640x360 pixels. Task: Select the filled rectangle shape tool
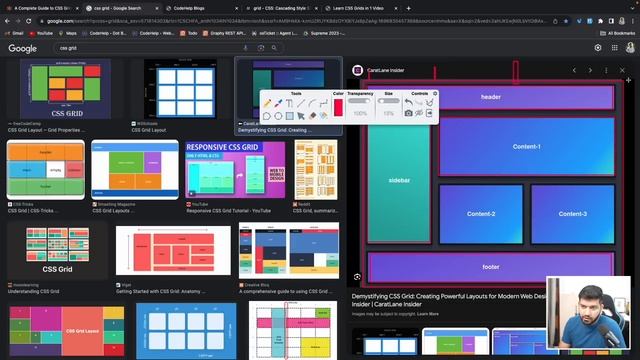pos(289,116)
